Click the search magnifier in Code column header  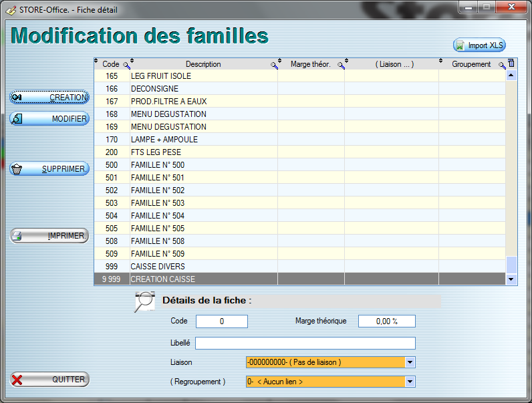(x=125, y=65)
